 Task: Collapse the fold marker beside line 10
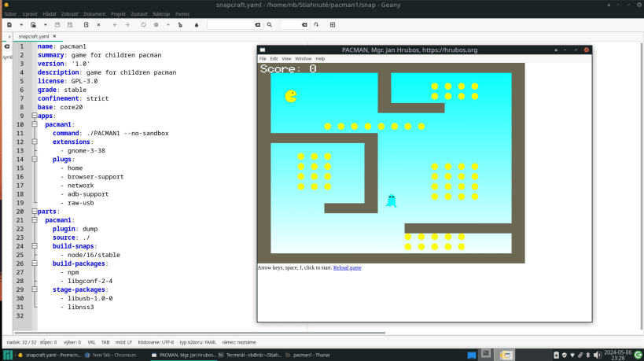click(35, 124)
